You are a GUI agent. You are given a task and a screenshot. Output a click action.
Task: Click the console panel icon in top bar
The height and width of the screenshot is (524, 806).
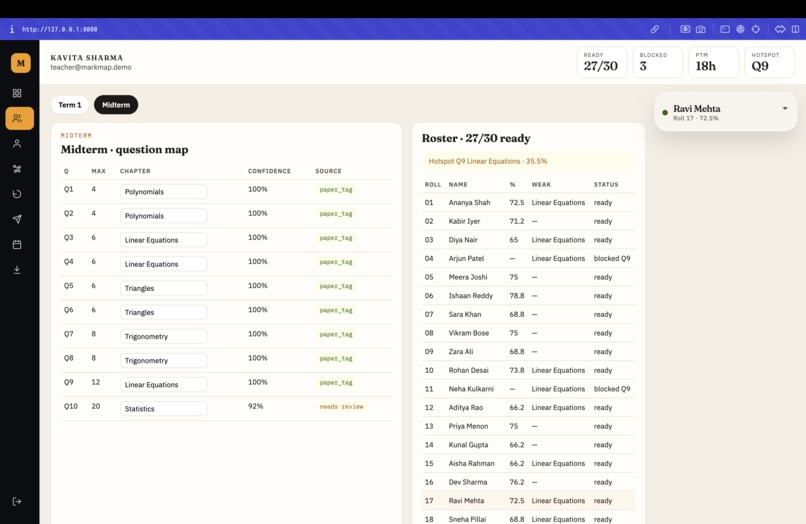725,29
